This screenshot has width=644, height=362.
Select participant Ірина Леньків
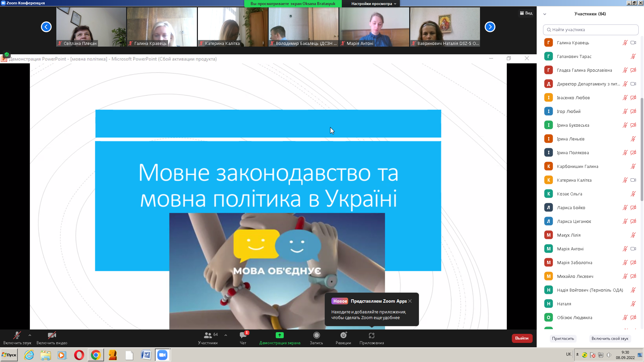590,139
